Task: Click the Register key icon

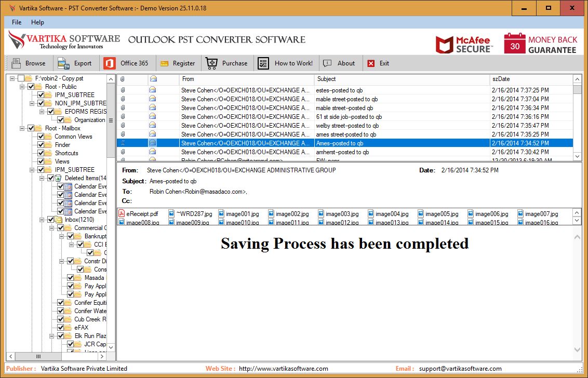Action: coord(164,63)
